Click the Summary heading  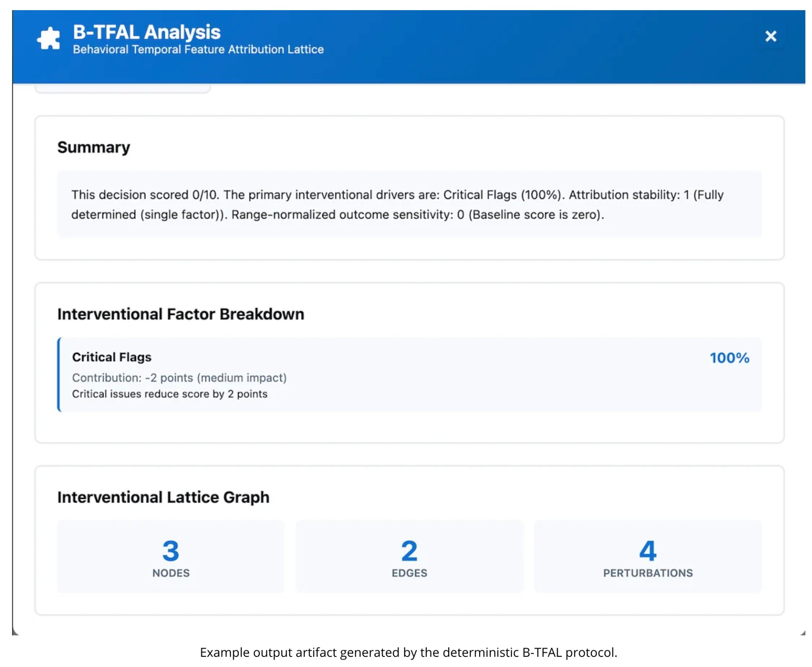pyautogui.click(x=93, y=147)
